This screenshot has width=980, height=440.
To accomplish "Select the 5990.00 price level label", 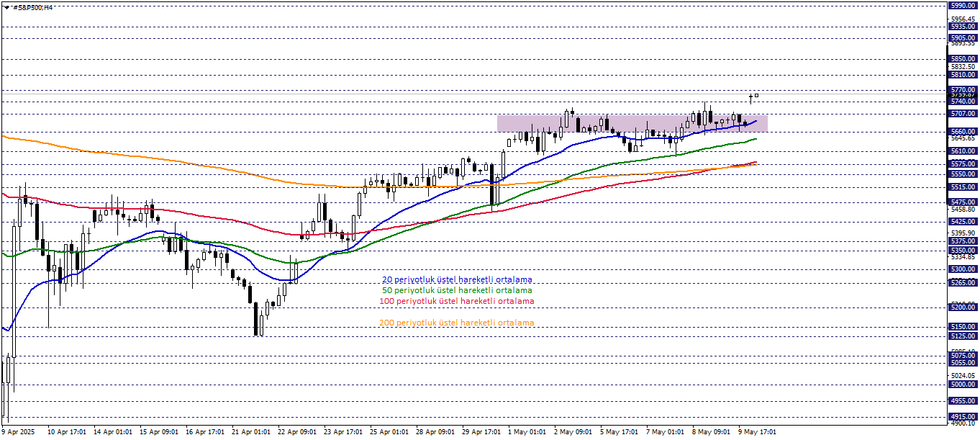I will point(963,5).
